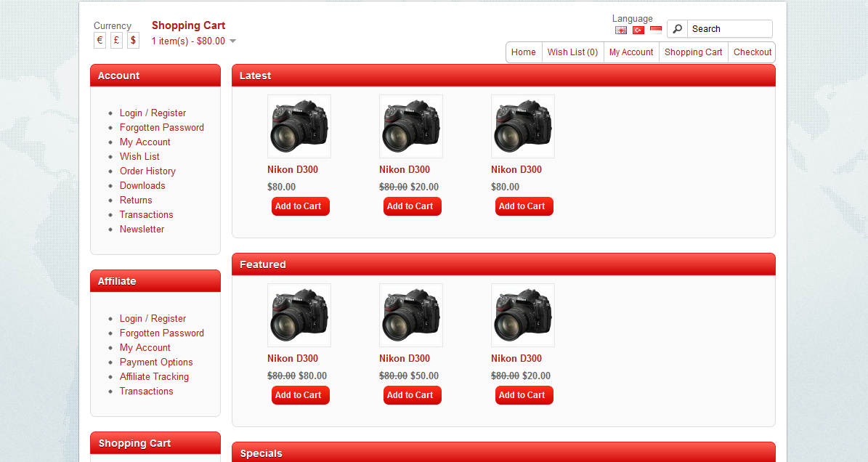Open the Downloads link
868x462 pixels.
(142, 185)
